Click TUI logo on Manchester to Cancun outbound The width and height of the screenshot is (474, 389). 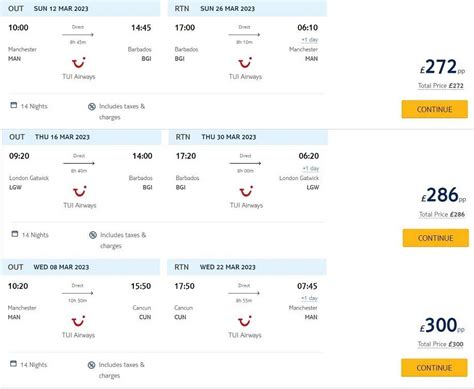(78, 321)
